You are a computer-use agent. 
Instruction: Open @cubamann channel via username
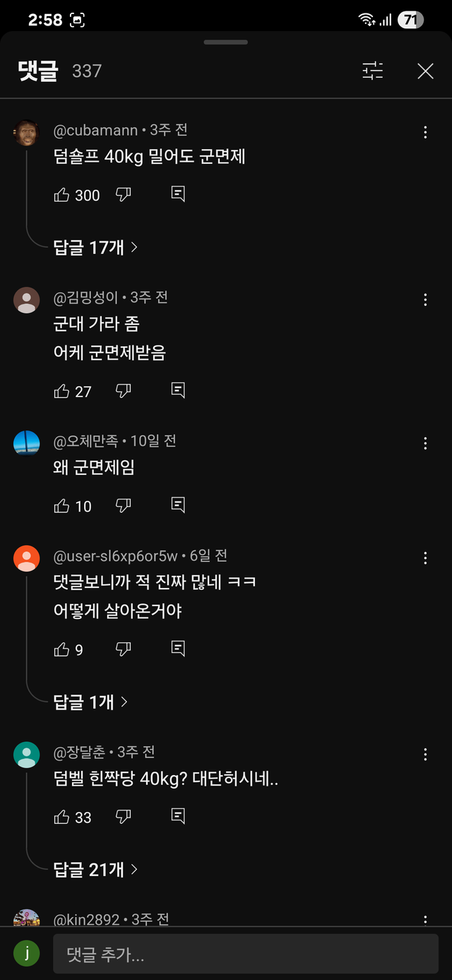(96, 131)
